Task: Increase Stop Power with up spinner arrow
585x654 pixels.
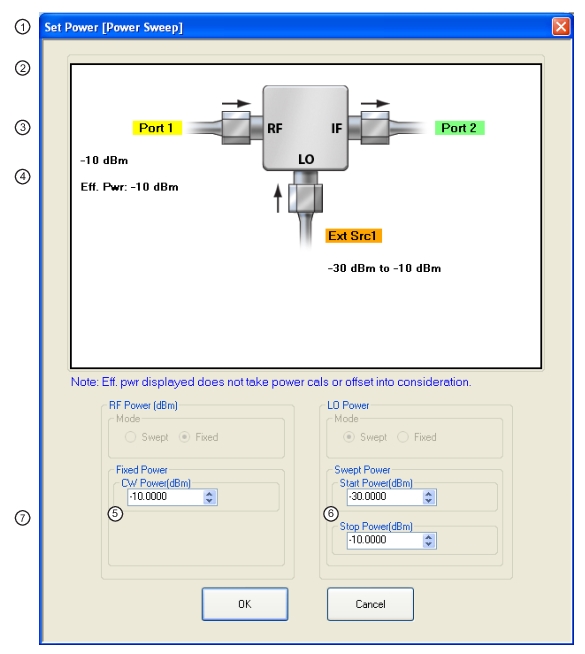Action: point(429,537)
